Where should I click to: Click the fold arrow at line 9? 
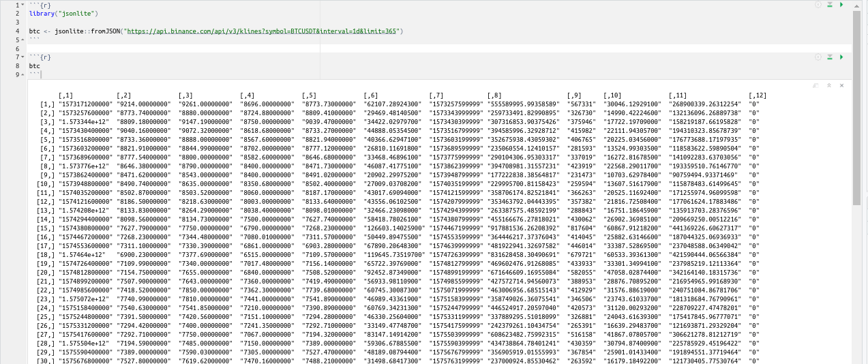point(24,75)
